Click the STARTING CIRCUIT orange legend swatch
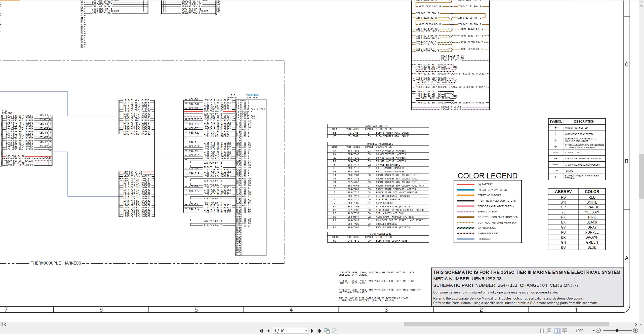Image resolution: width=644 pixels, height=334 pixels. pyautogui.click(x=466, y=195)
